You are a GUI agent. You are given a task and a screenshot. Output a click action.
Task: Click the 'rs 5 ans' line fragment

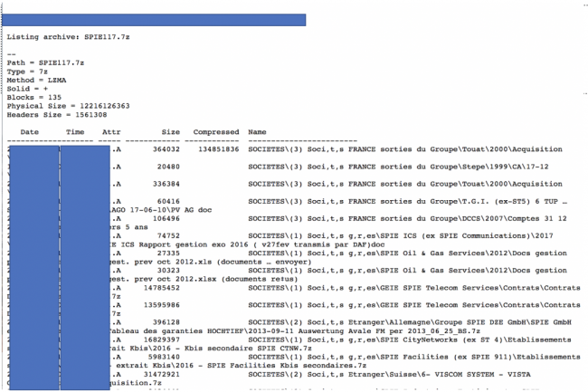click(129, 227)
